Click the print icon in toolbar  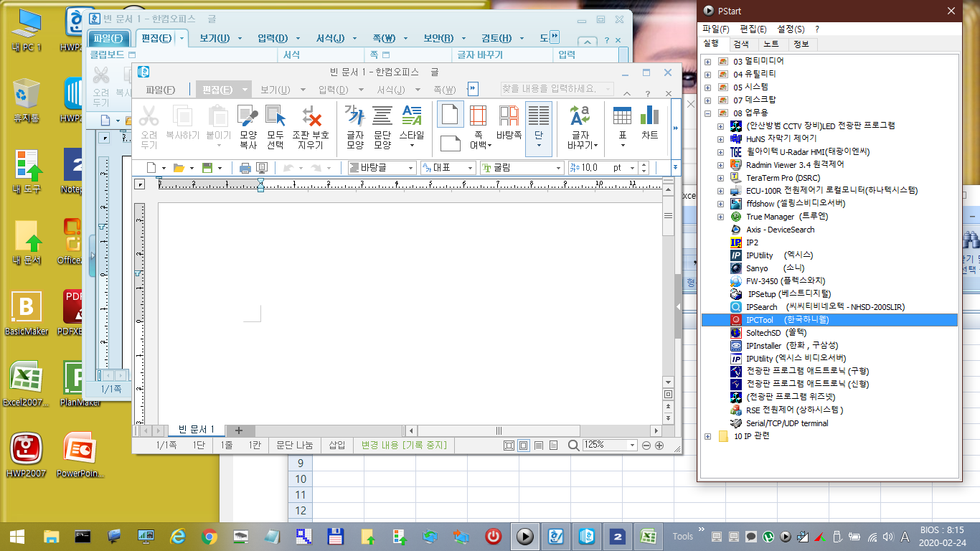tap(245, 168)
